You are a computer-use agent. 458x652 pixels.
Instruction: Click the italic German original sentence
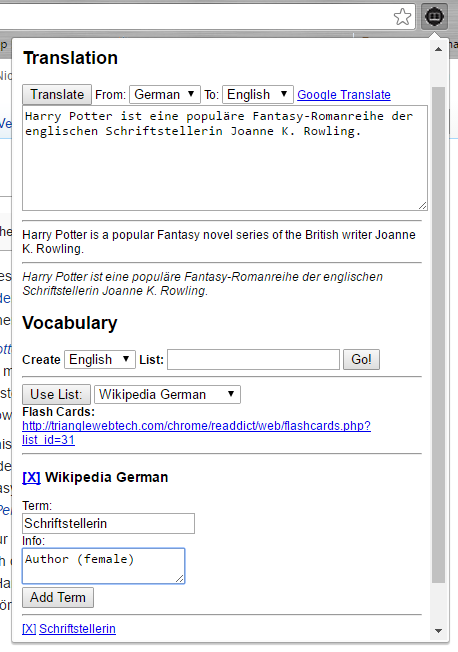click(203, 284)
